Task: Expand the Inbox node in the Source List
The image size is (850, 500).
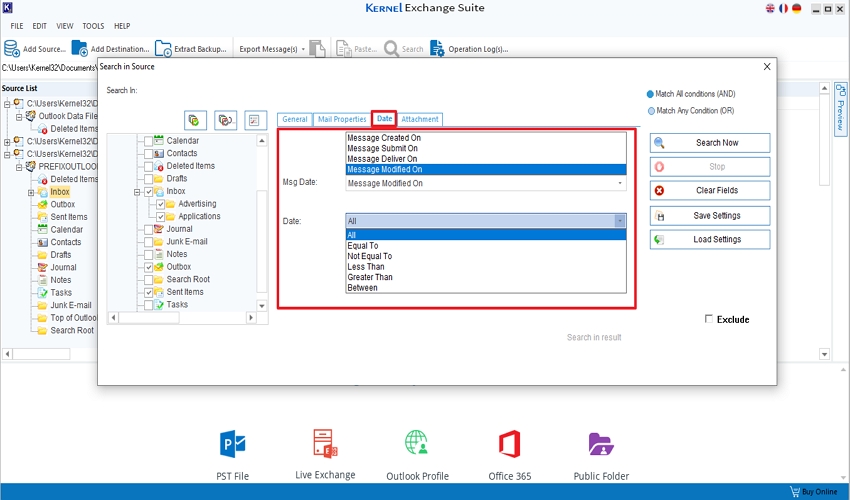Action: pos(31,193)
